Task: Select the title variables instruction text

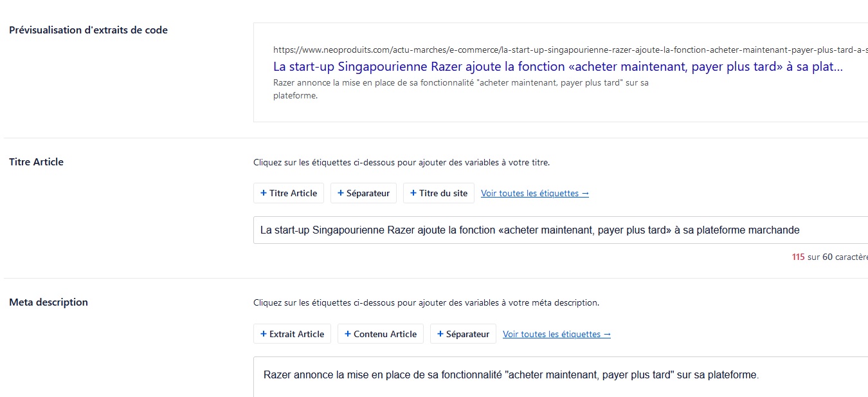Action: click(x=401, y=163)
